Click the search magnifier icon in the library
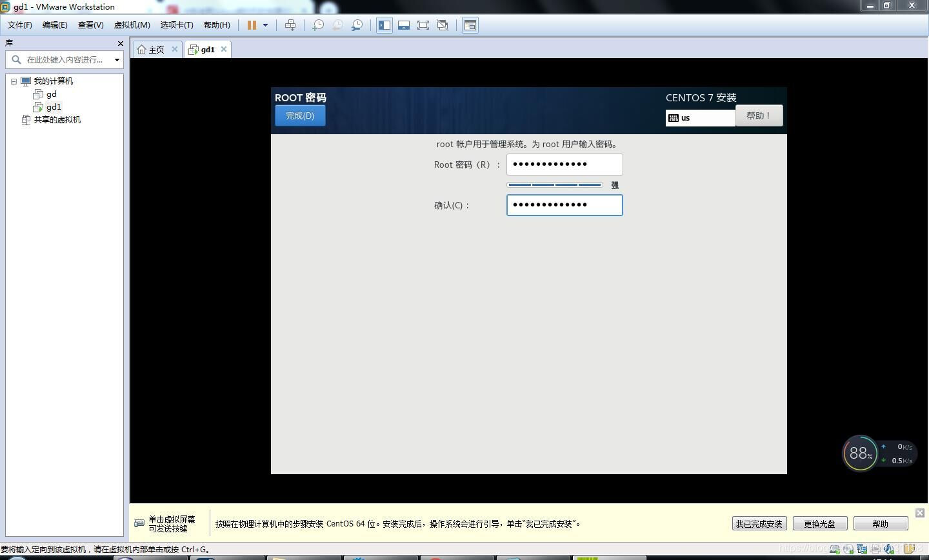 tap(17, 59)
